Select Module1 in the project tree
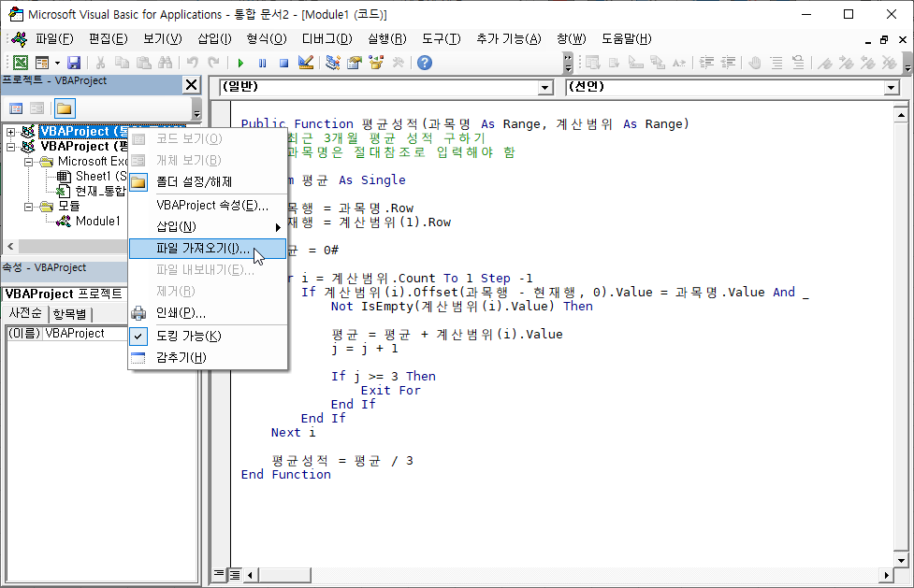This screenshot has width=914, height=588. [x=97, y=221]
